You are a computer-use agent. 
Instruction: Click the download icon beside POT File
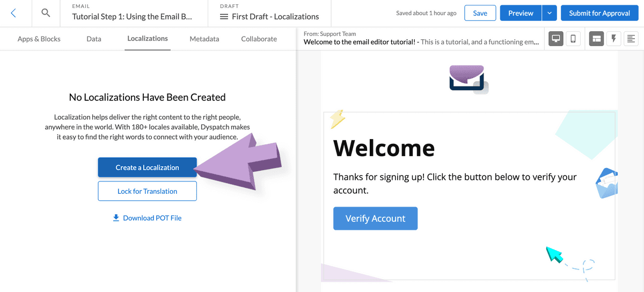pos(116,218)
